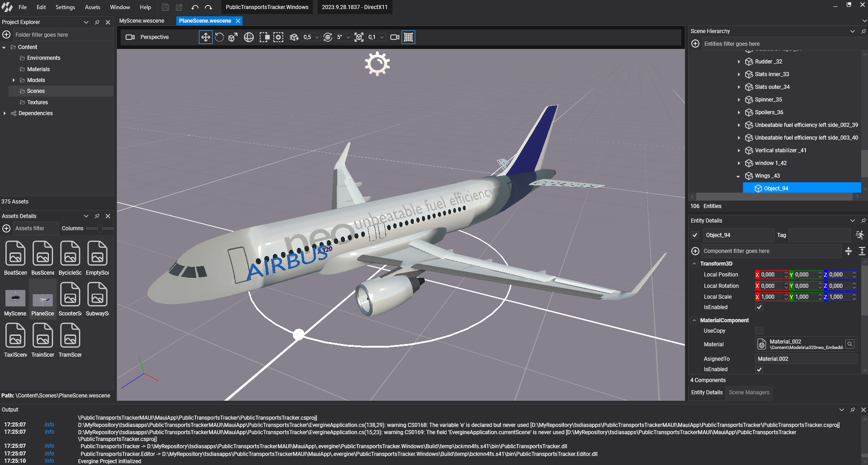The width and height of the screenshot is (868, 465).
Task: Add component via plus icon
Action: pos(695,251)
